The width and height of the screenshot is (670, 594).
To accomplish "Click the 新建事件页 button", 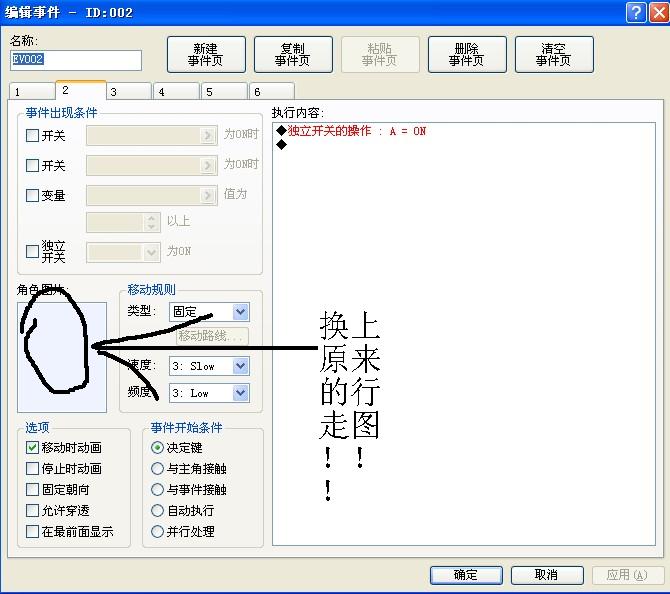I will point(206,55).
